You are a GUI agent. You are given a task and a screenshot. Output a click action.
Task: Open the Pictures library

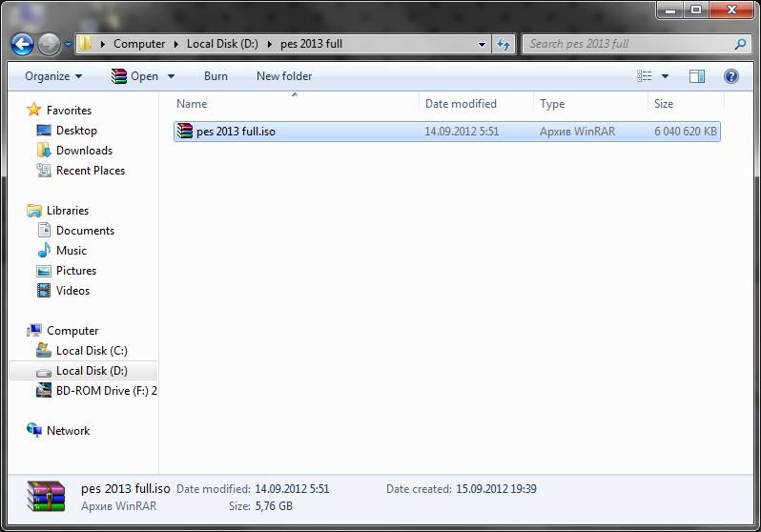[76, 271]
